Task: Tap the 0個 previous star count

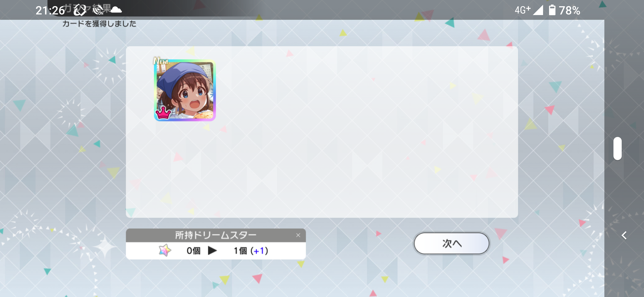Action: (x=193, y=251)
